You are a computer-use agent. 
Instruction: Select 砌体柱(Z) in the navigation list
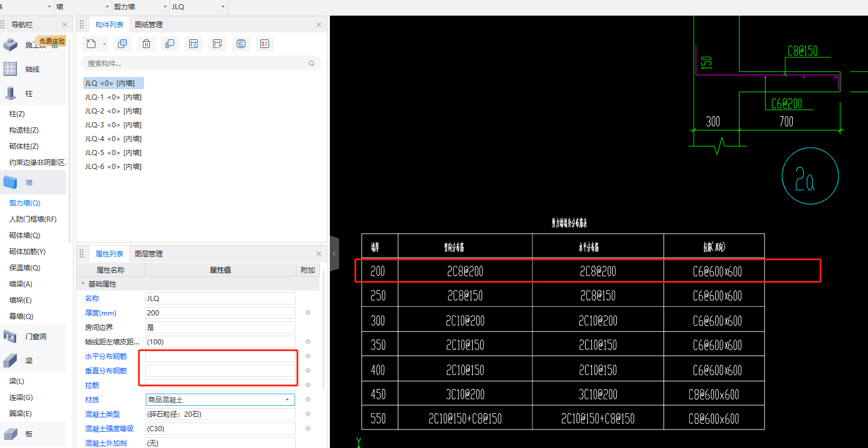point(24,147)
